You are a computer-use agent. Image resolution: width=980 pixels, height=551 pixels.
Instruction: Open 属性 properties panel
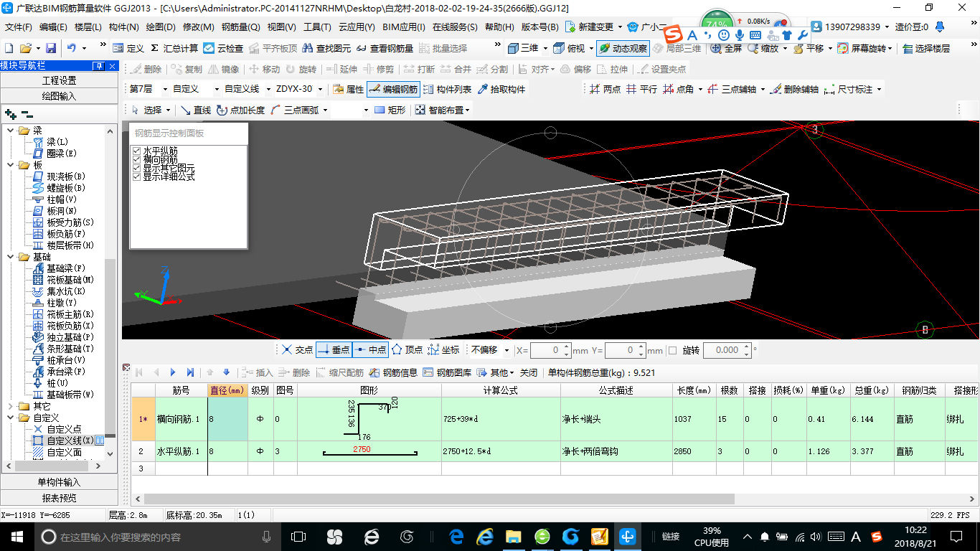tap(349, 89)
